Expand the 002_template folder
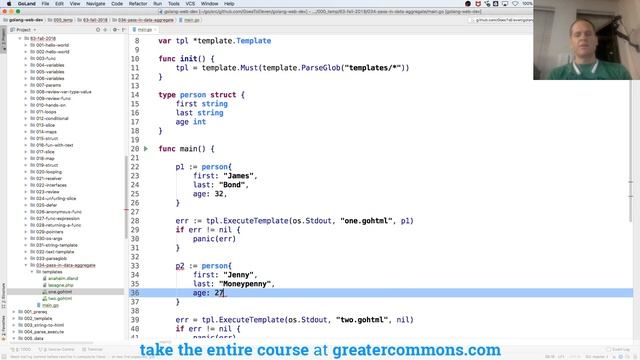The height and width of the screenshot is (360, 640). click(14, 318)
